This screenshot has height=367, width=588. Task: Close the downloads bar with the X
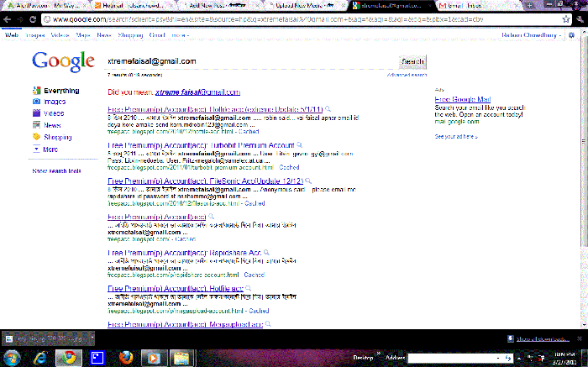coord(580,338)
